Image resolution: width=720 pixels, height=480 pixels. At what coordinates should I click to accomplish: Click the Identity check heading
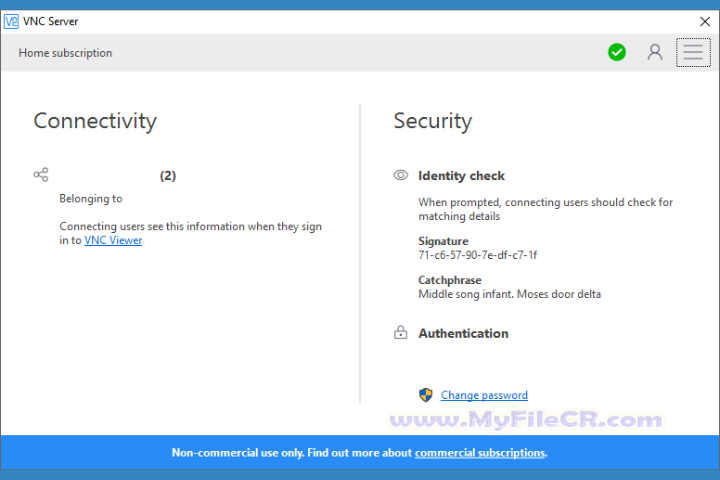461,176
